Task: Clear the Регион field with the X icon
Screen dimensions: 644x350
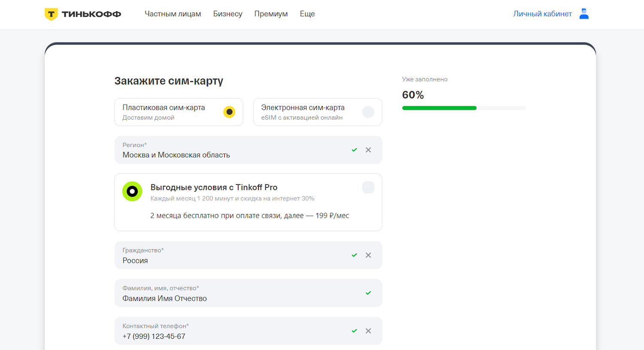Action: [368, 150]
